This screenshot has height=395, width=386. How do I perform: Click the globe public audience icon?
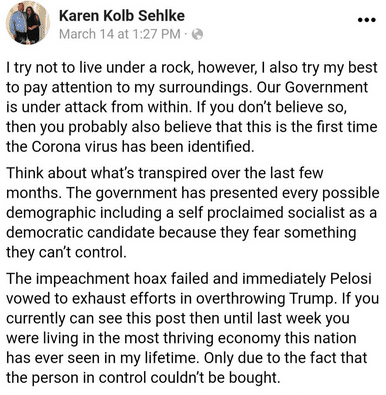click(197, 34)
